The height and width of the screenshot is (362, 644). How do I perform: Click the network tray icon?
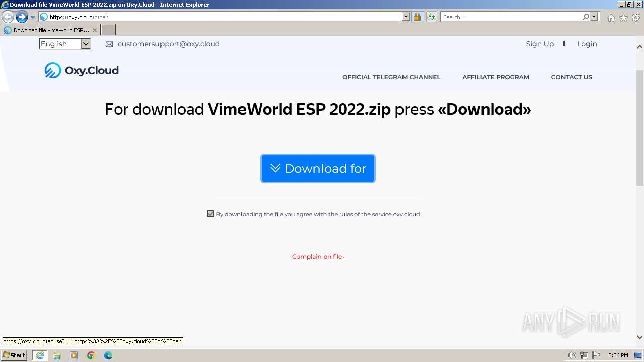coord(584,355)
